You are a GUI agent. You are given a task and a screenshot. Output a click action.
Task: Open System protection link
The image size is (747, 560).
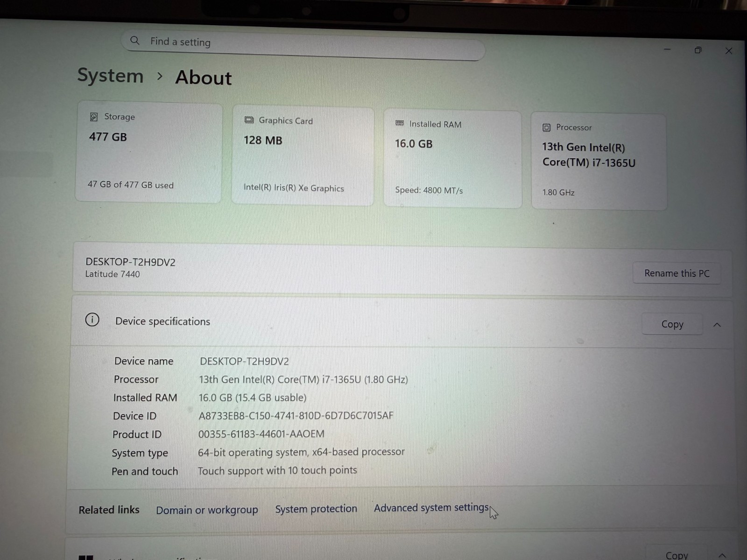click(316, 509)
